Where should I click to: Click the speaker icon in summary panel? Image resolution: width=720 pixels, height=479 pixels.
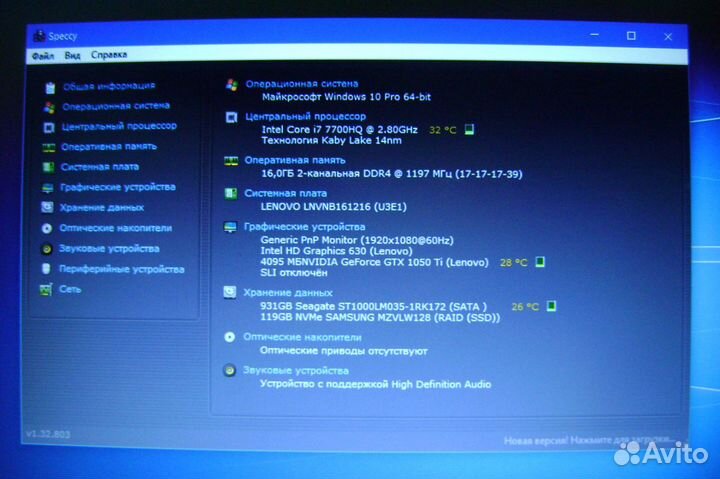point(229,370)
